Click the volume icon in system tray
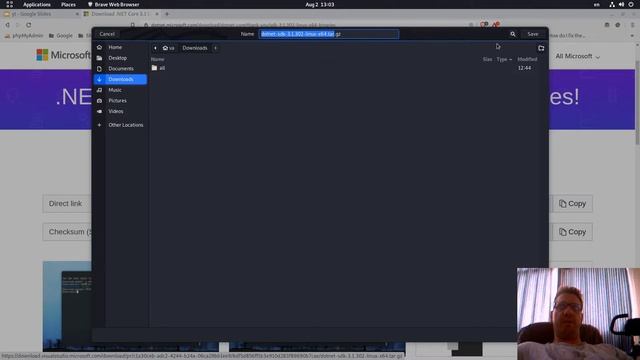This screenshot has width=640, height=360. pyautogui.click(x=621, y=4)
